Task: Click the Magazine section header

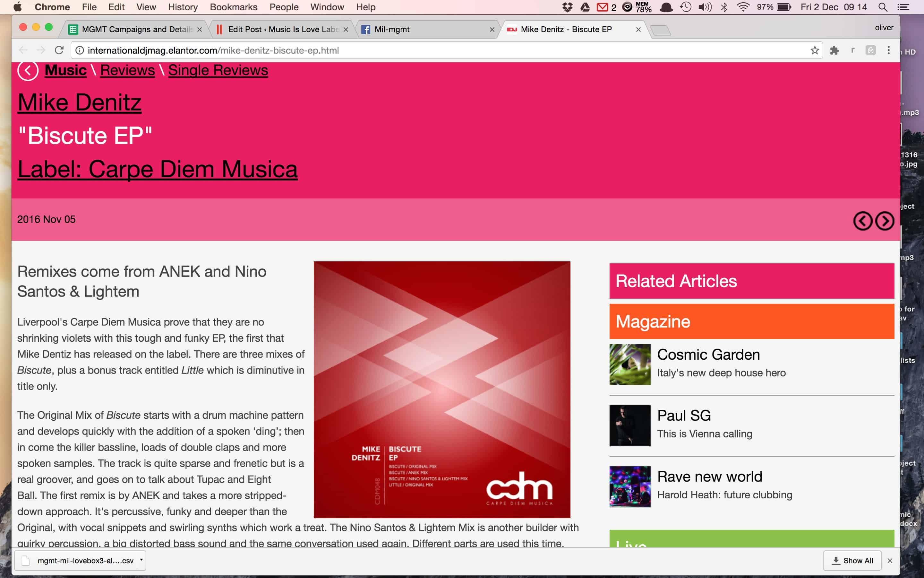Action: pyautogui.click(x=751, y=321)
